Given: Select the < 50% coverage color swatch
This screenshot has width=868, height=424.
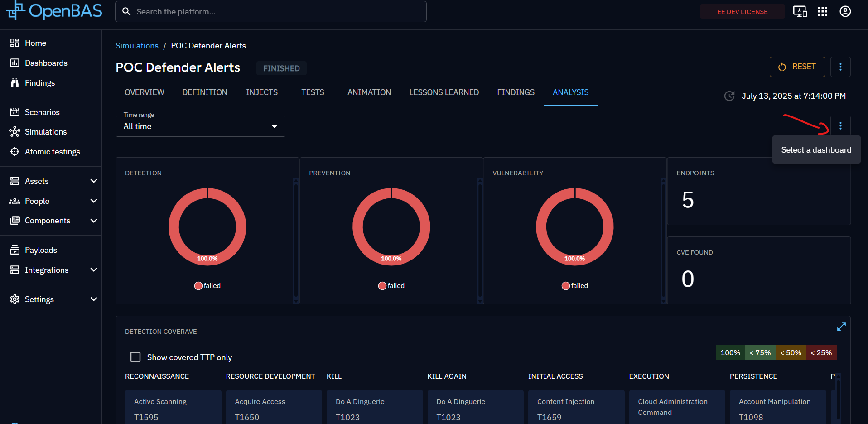Looking at the screenshot, I should (x=790, y=352).
